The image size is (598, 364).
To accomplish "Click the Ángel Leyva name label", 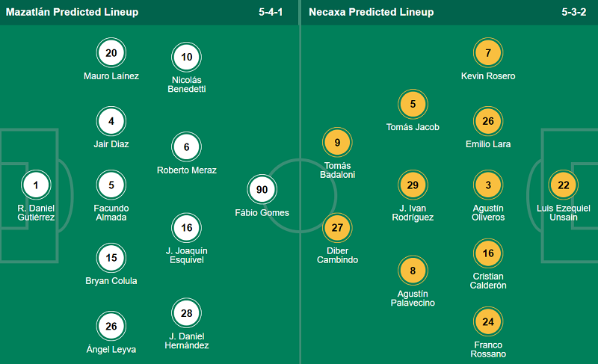I will pos(111,349).
